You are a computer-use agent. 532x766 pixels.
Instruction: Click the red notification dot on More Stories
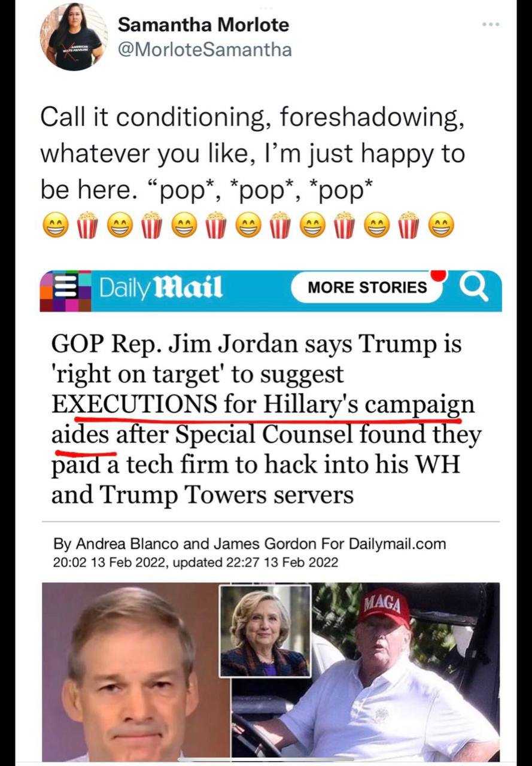pyautogui.click(x=439, y=275)
